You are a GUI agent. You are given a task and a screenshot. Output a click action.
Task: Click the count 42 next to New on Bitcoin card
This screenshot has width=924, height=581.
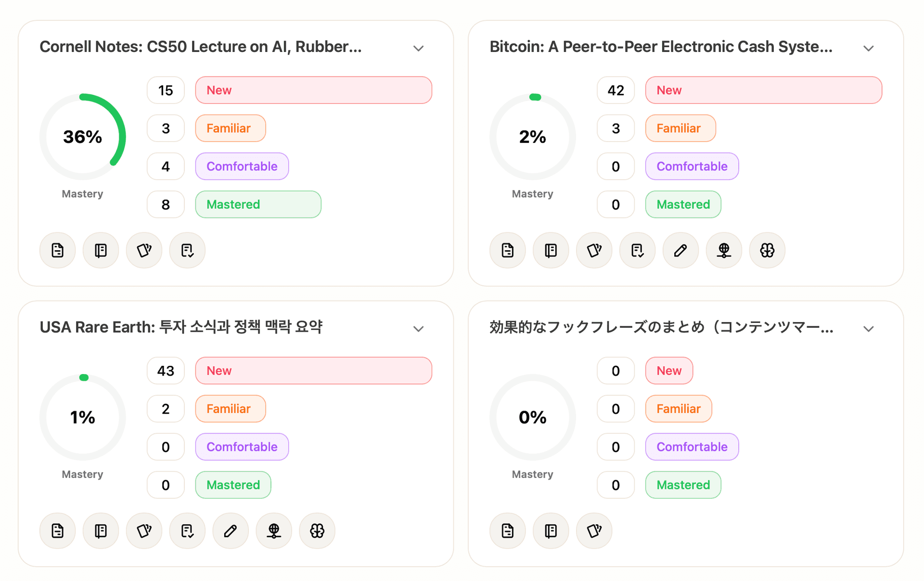pyautogui.click(x=616, y=90)
